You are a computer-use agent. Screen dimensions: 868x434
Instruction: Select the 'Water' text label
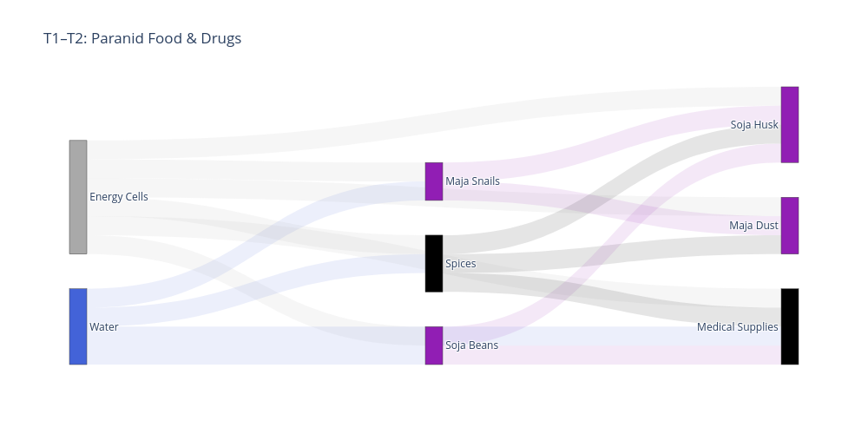click(x=104, y=327)
